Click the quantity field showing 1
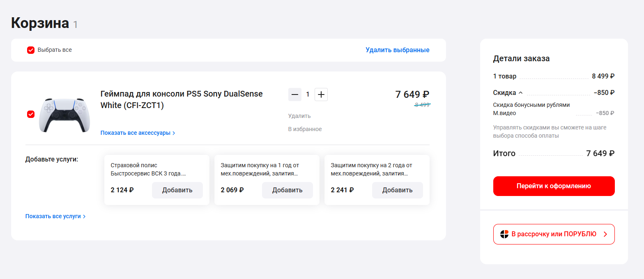 coord(308,95)
